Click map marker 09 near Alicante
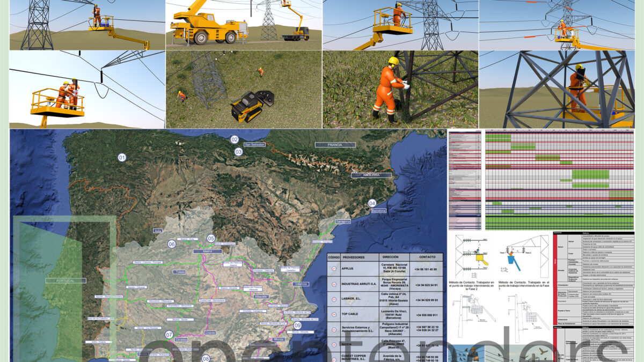This screenshot has height=362, width=644. coord(297,325)
